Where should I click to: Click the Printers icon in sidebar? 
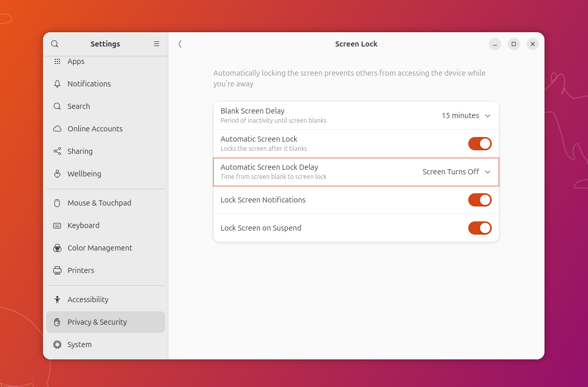coord(57,270)
